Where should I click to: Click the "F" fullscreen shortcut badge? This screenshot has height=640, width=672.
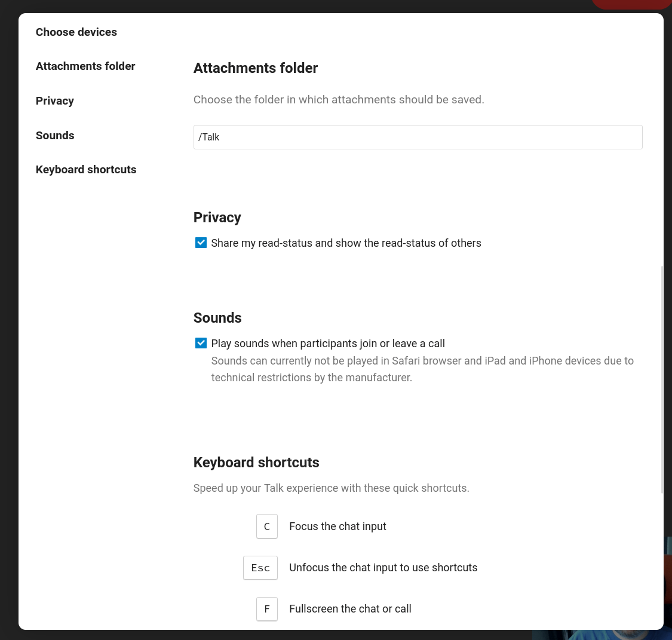coord(267,608)
